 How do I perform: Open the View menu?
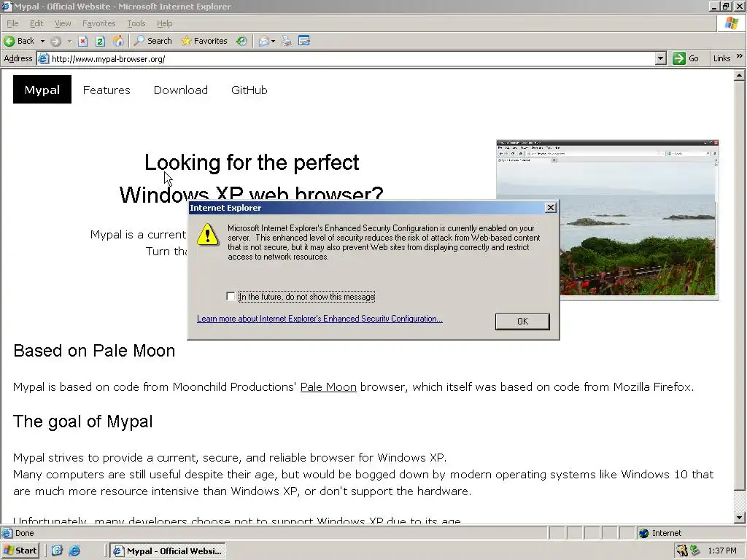[63, 23]
